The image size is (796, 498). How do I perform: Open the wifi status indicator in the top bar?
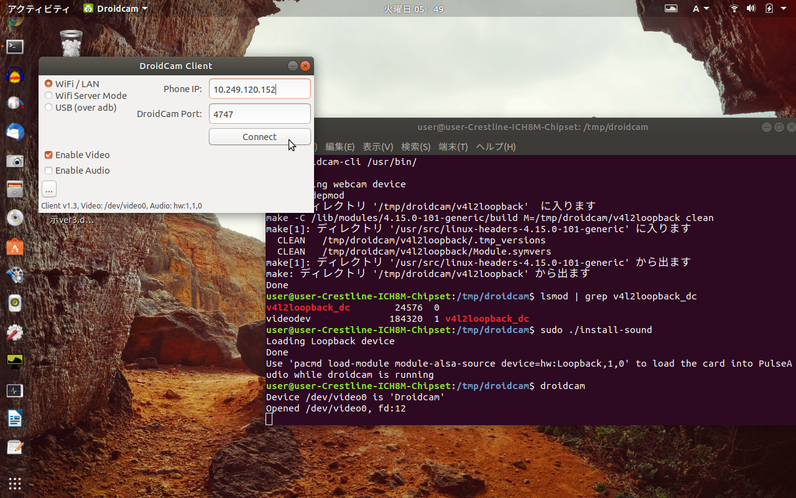coord(734,9)
